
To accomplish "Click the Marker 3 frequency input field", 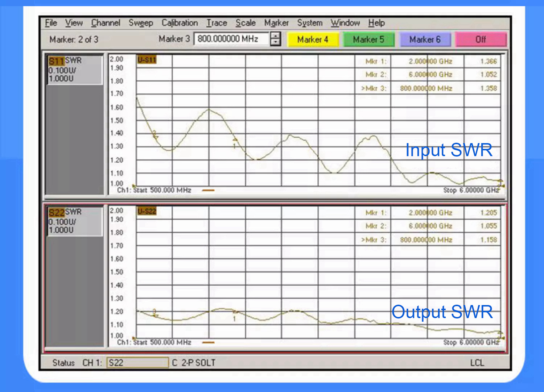I will tap(231, 39).
